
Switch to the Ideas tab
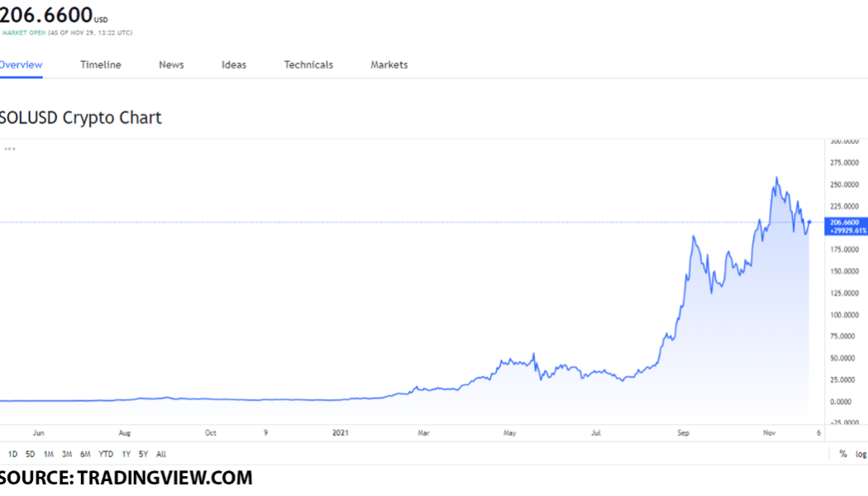tap(234, 64)
